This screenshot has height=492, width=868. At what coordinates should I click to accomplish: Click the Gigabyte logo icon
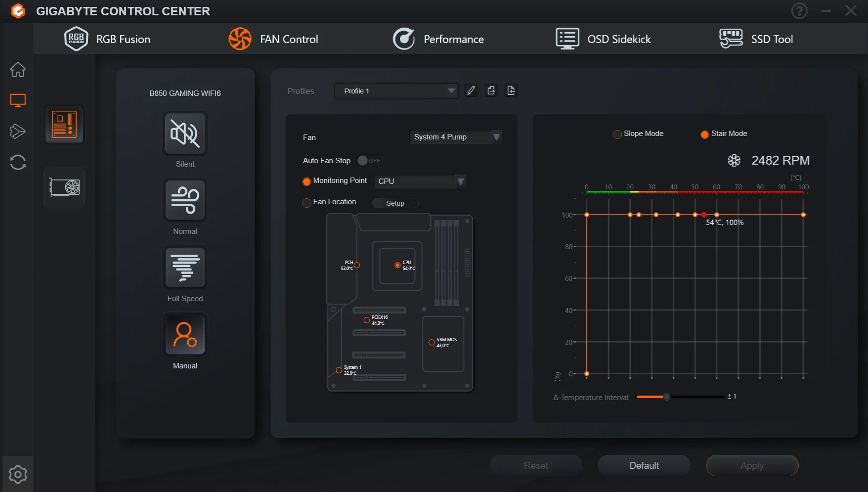18,11
